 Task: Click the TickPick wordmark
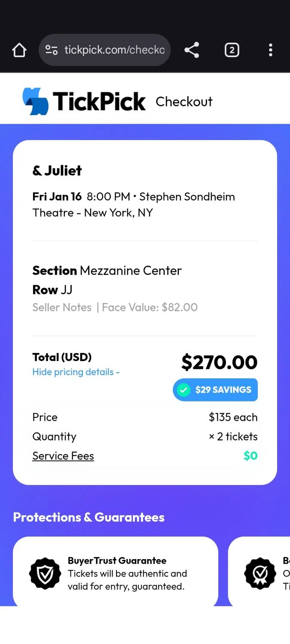point(99,102)
